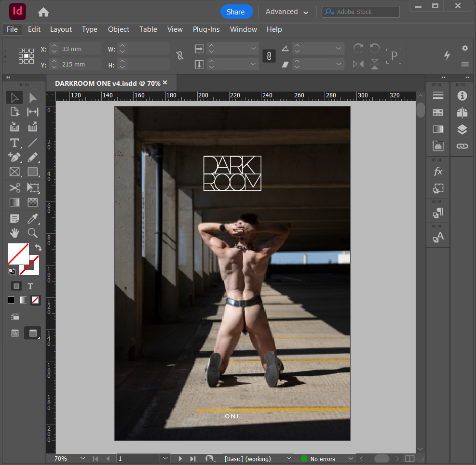Select the Pencil tool
The height and width of the screenshot is (465, 476).
(33, 157)
